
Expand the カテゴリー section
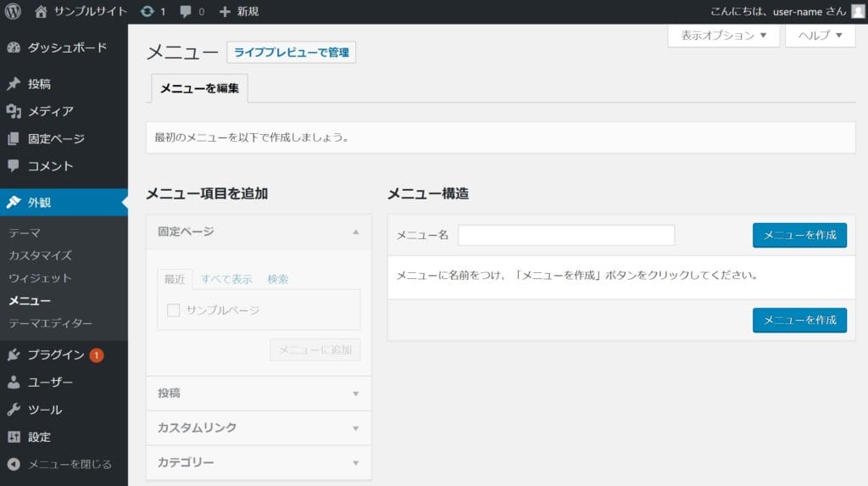[x=259, y=462]
